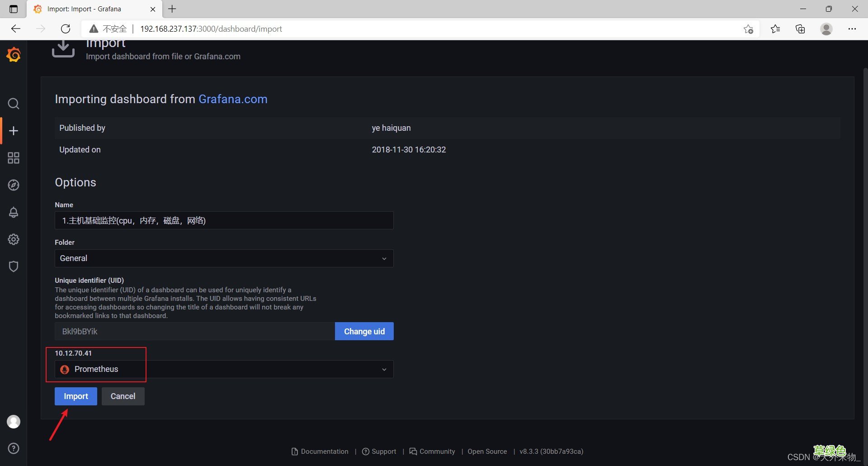This screenshot has width=868, height=466.
Task: Open the v8.3.3 version footer link
Action: click(x=552, y=452)
